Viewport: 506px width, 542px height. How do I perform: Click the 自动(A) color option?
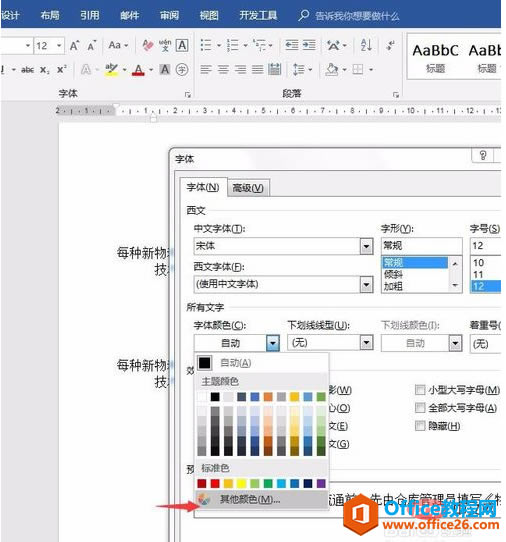(x=261, y=363)
